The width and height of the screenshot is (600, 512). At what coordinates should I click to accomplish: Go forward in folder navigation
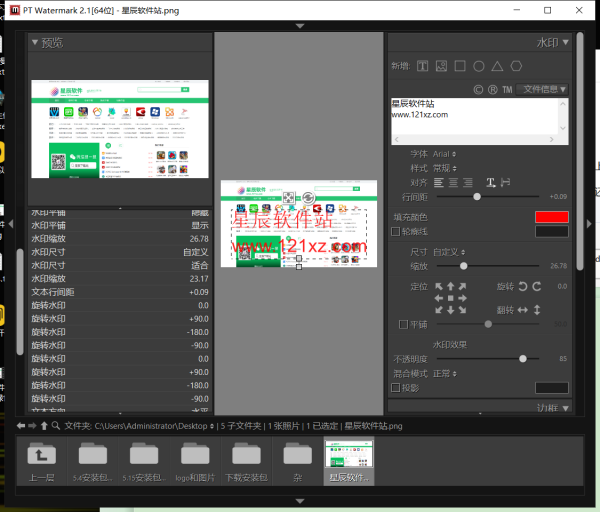pos(33,426)
